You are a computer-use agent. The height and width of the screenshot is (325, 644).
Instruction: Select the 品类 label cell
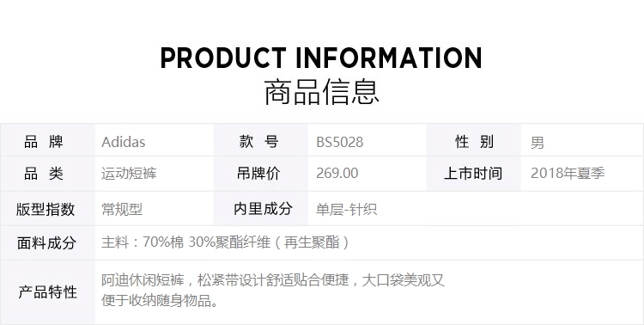coord(47,174)
